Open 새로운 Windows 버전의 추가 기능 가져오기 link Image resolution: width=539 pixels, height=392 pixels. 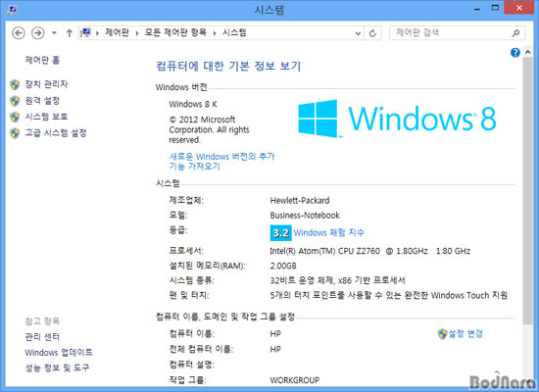pyautogui.click(x=221, y=162)
